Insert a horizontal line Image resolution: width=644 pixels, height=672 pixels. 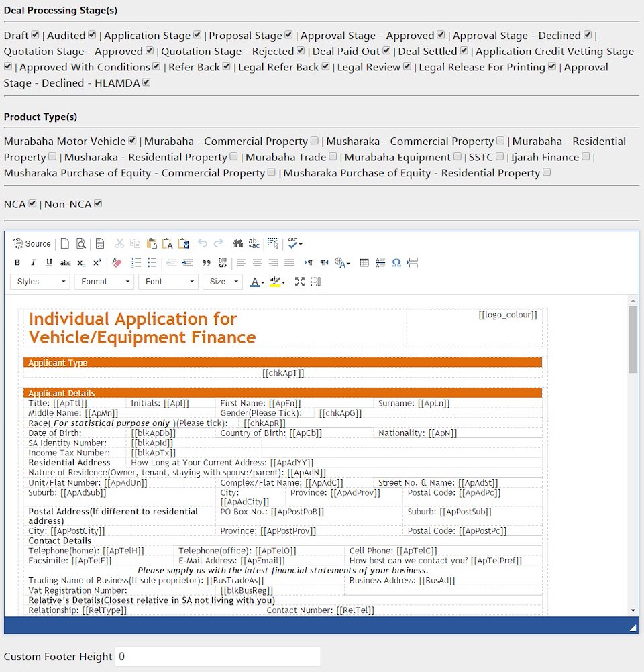tap(380, 263)
